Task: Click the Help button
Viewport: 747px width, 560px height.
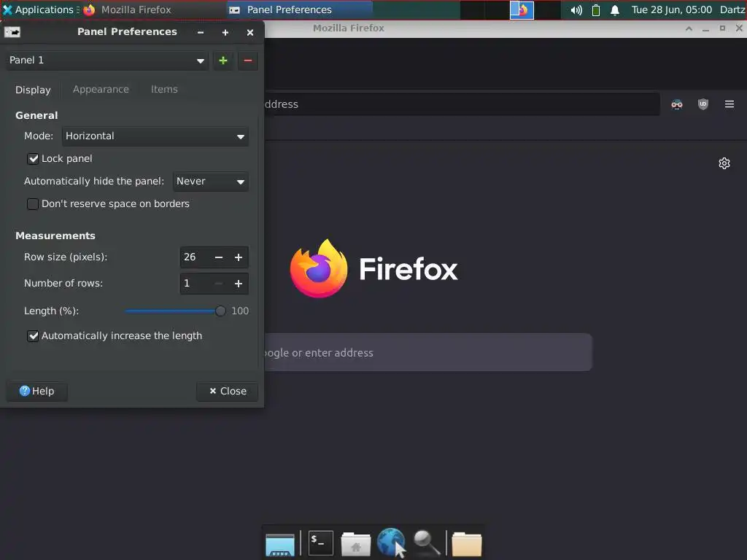Action: tap(36, 391)
